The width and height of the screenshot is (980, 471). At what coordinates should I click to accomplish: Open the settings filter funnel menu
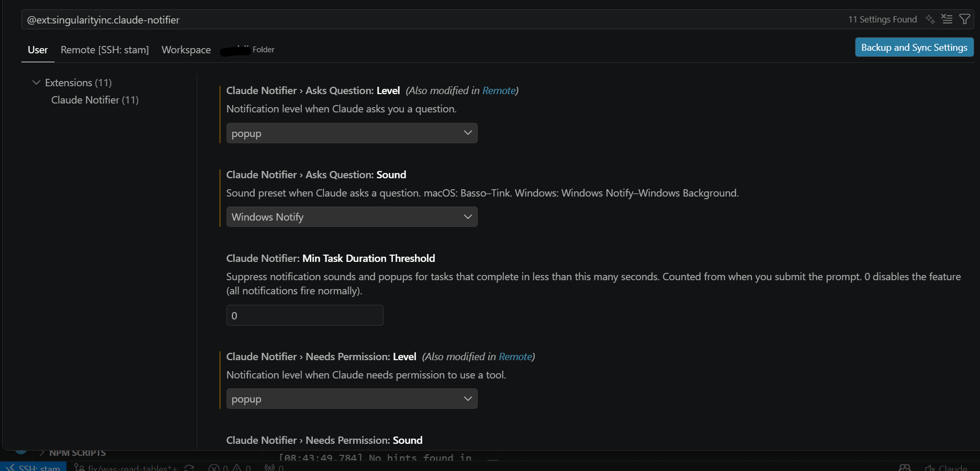click(965, 19)
